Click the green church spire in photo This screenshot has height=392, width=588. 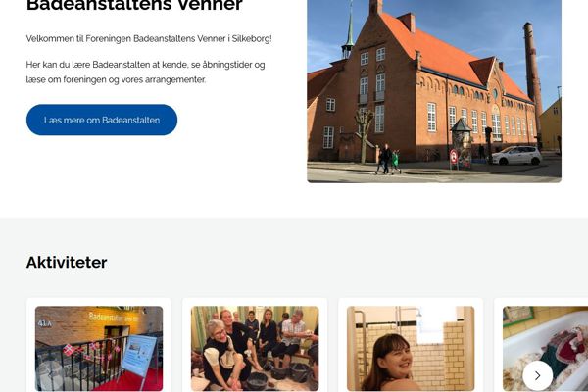click(x=348, y=33)
